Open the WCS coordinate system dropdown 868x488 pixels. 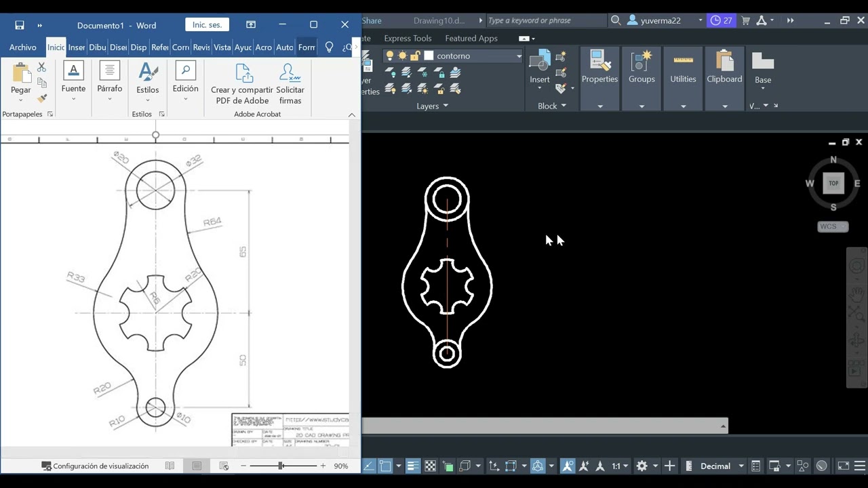[x=833, y=226]
